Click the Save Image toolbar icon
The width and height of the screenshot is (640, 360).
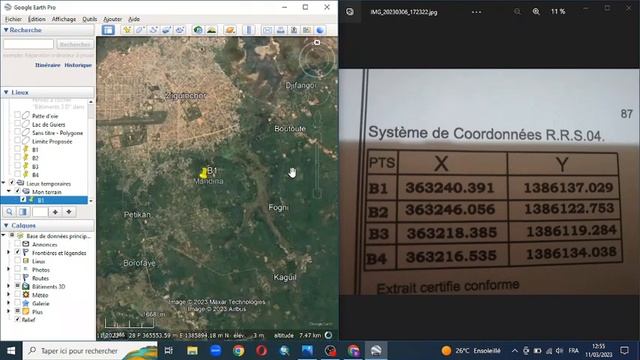pyautogui.click(x=293, y=30)
